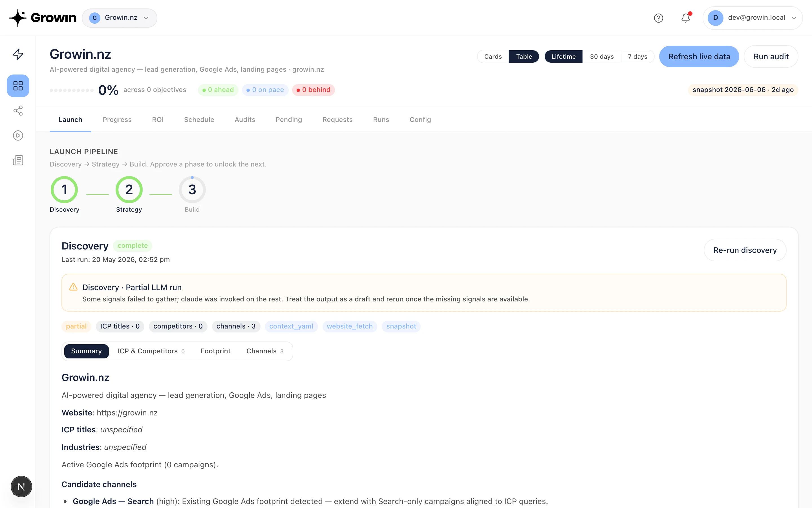Click the competitors · 0 chip
812x508 pixels.
pos(178,326)
